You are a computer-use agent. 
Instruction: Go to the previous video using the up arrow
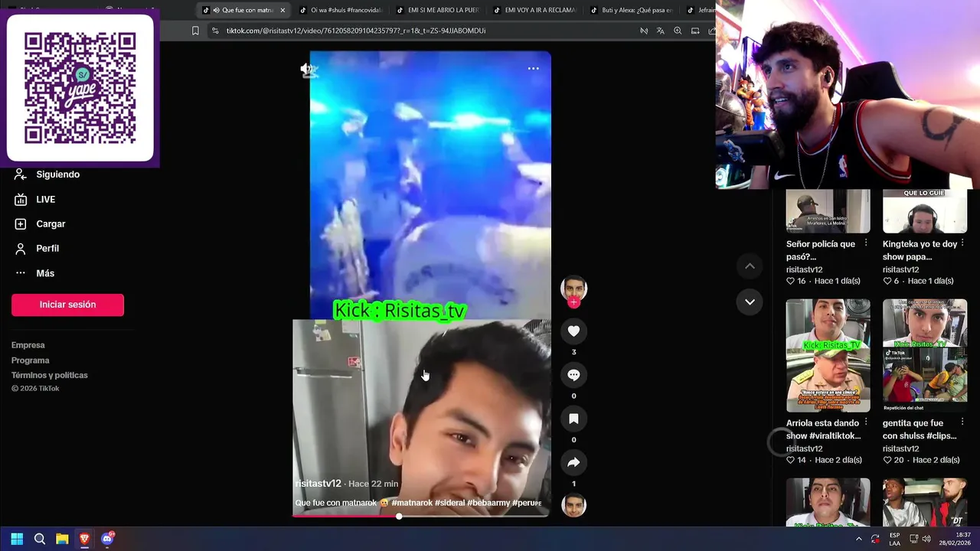[x=750, y=266]
